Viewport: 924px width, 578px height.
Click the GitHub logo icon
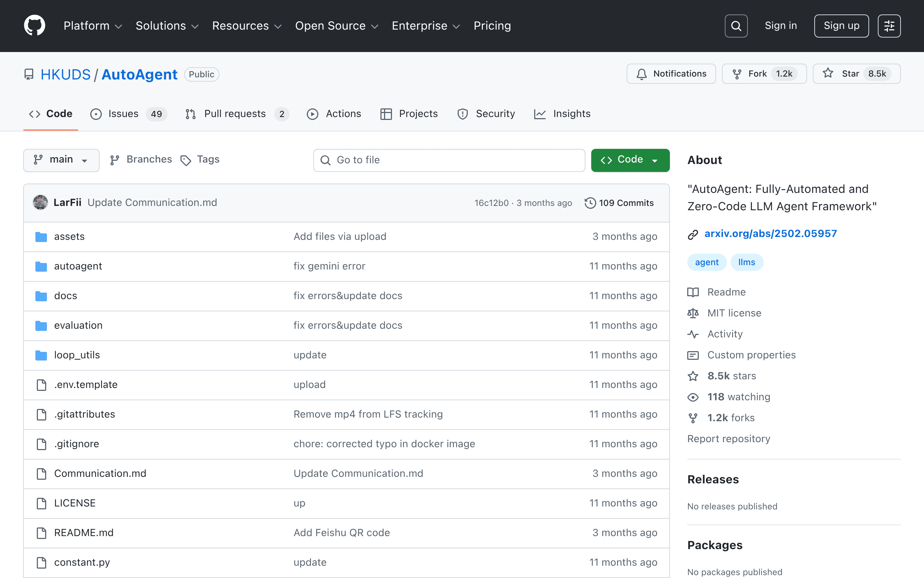(x=34, y=26)
